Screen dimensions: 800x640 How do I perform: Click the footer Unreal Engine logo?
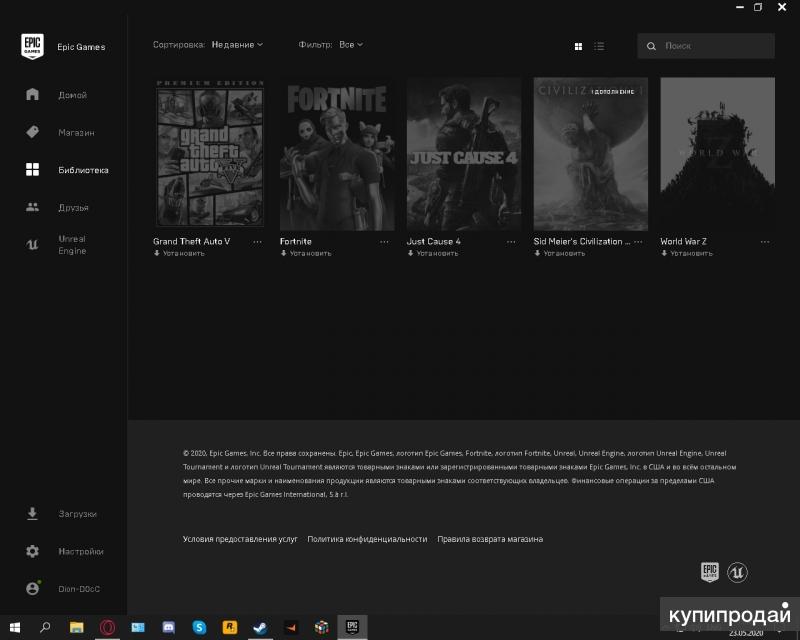coord(737,573)
